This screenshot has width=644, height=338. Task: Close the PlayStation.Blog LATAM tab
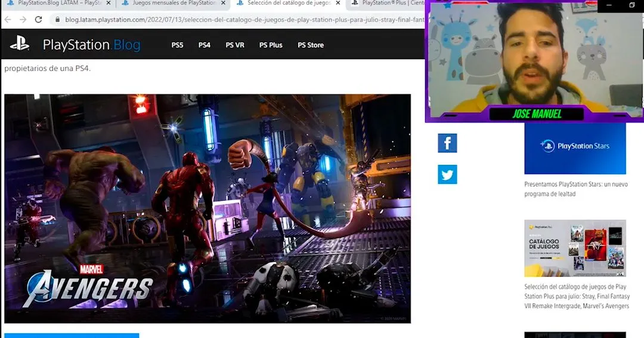[108, 3]
